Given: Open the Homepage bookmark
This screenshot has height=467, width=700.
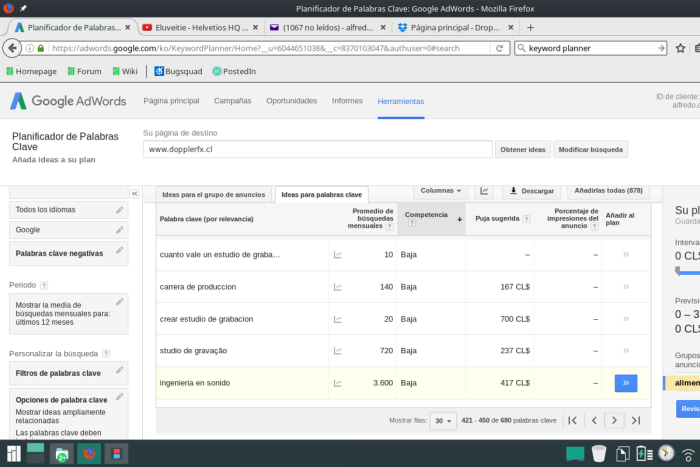Looking at the screenshot, I should 31,71.
